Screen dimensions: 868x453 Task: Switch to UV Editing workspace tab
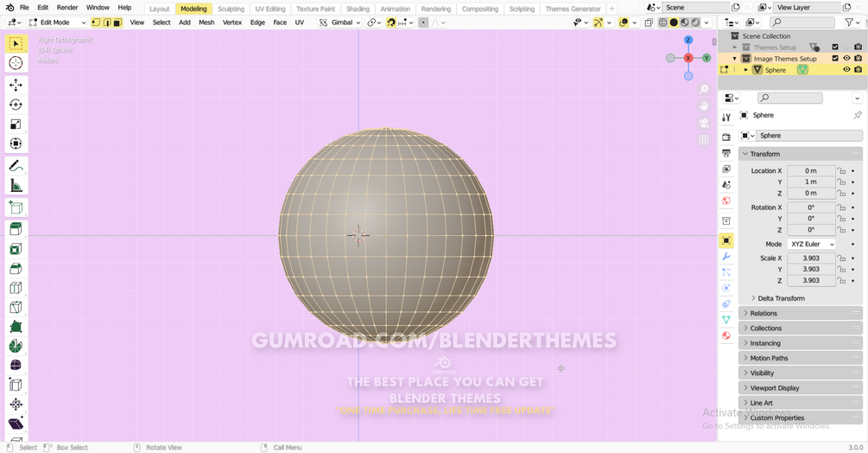pos(270,9)
